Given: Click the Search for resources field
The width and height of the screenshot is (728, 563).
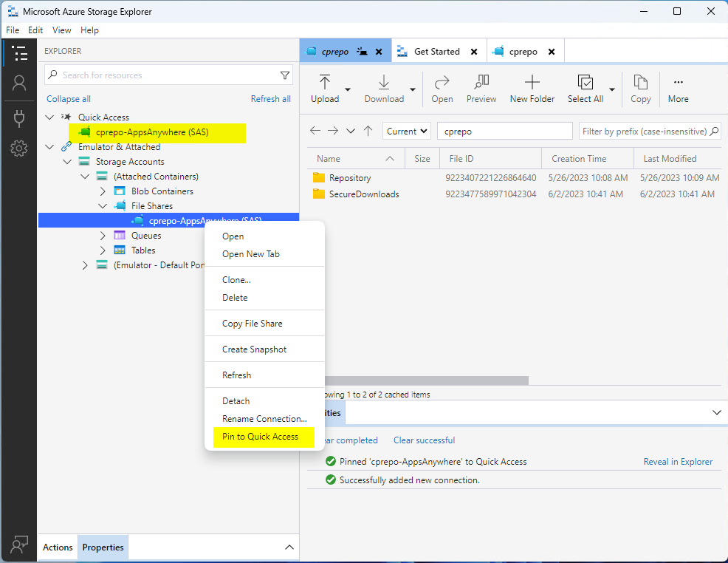Looking at the screenshot, I should [166, 75].
